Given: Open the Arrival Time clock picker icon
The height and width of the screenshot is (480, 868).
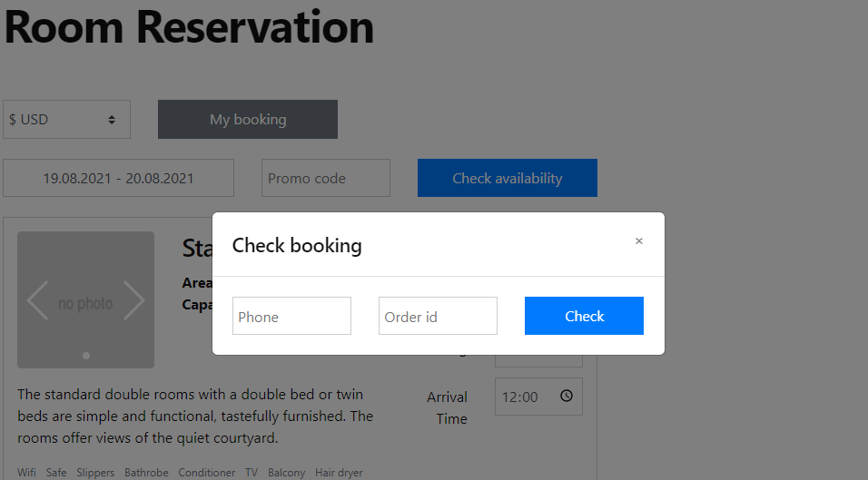Looking at the screenshot, I should pyautogui.click(x=567, y=396).
